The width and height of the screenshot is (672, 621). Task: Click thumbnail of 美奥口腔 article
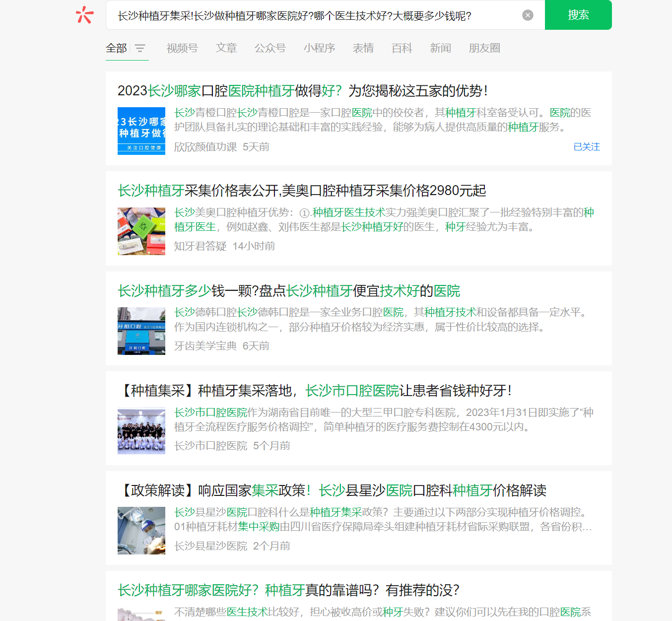coord(141,231)
